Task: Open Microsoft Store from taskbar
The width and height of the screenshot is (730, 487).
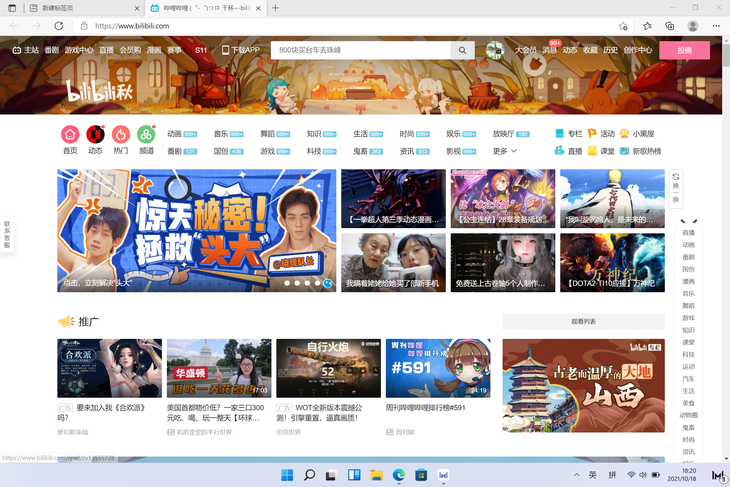Action: click(x=421, y=475)
